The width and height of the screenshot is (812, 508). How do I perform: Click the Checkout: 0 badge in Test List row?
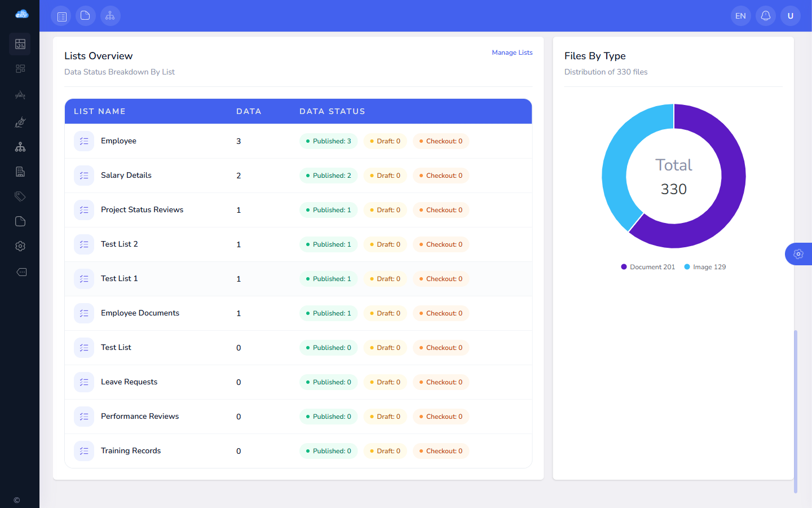point(441,348)
